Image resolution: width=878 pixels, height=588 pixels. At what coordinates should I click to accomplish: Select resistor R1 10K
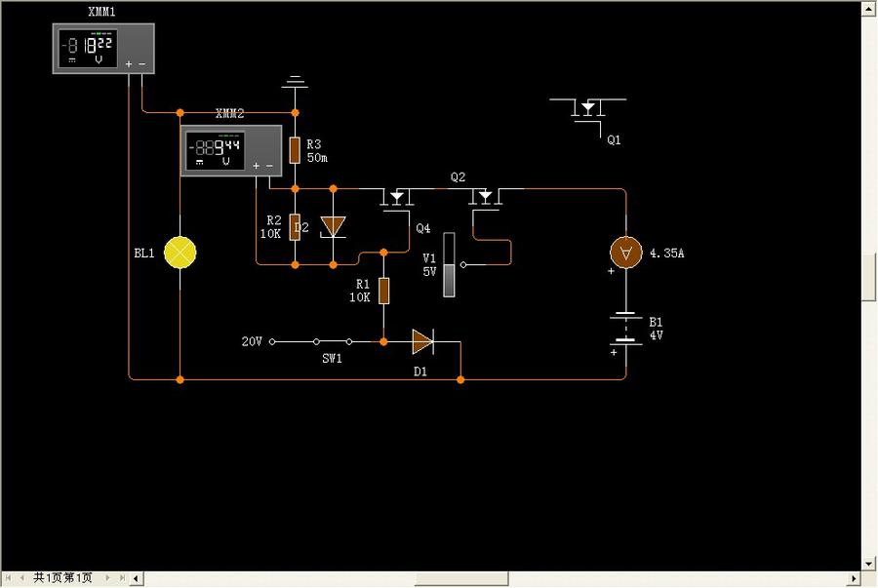tap(383, 291)
